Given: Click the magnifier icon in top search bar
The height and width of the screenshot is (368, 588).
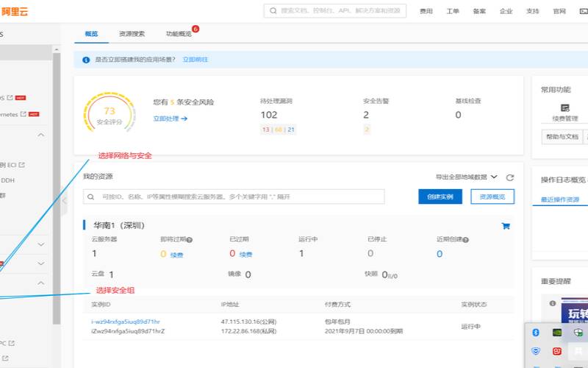Looking at the screenshot, I should click(x=273, y=11).
